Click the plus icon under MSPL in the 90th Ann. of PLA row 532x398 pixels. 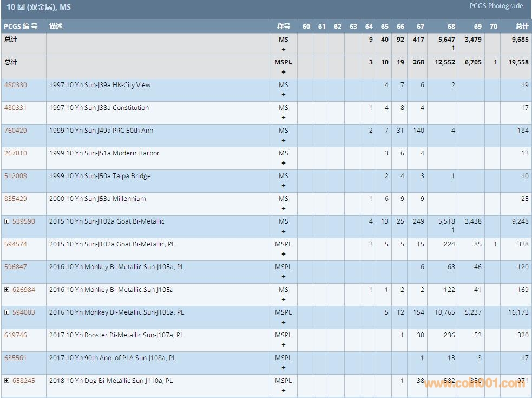284,368
